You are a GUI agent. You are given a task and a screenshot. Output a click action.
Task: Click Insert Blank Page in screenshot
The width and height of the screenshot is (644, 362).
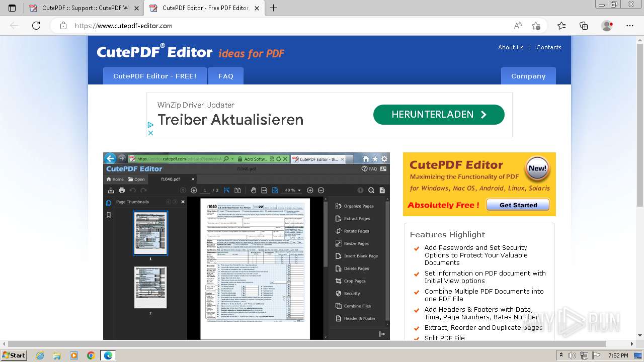[357, 256]
